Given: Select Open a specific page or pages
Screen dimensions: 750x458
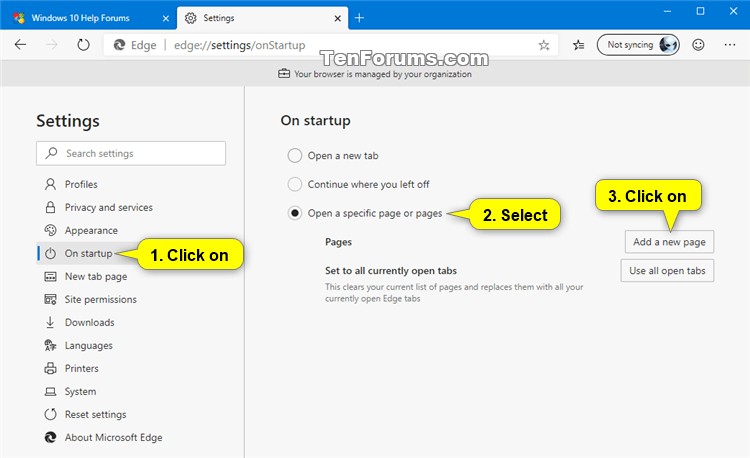Looking at the screenshot, I should pyautogui.click(x=295, y=213).
